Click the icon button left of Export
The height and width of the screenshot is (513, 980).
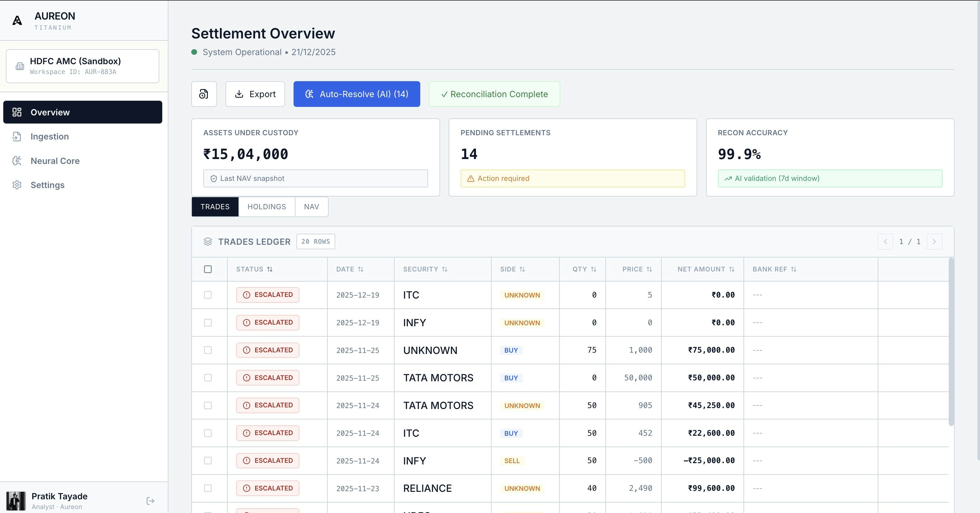pos(204,94)
